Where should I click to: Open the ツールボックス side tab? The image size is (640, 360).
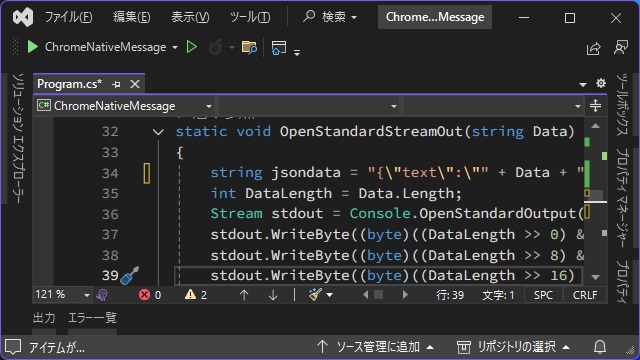click(622, 105)
